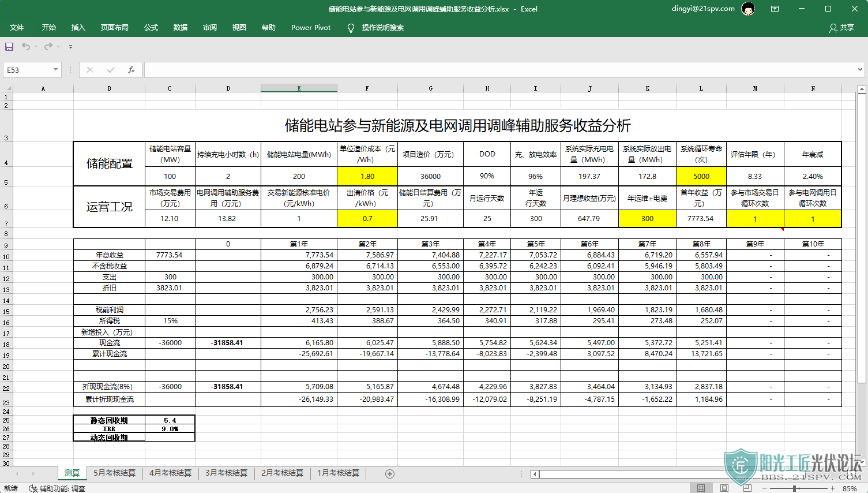Image resolution: width=868 pixels, height=493 pixels.
Task: Cancel formula entry with the X icon
Action: (90, 70)
